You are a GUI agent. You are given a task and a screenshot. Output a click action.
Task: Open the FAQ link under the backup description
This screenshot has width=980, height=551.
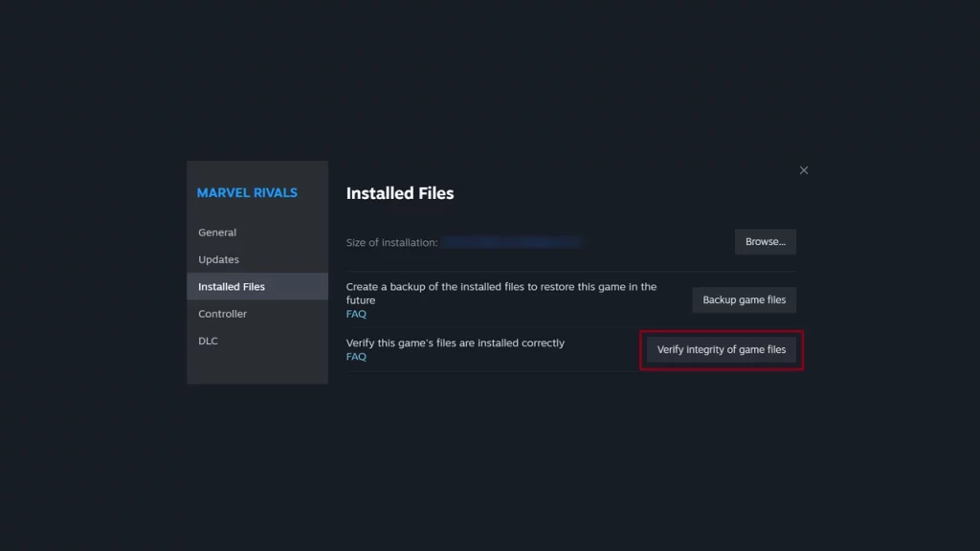[356, 314]
